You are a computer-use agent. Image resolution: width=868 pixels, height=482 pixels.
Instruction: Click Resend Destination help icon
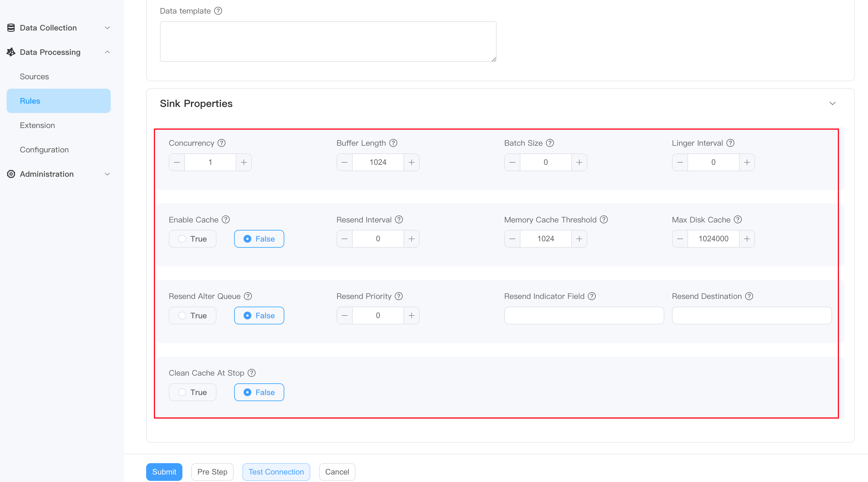[x=749, y=296]
